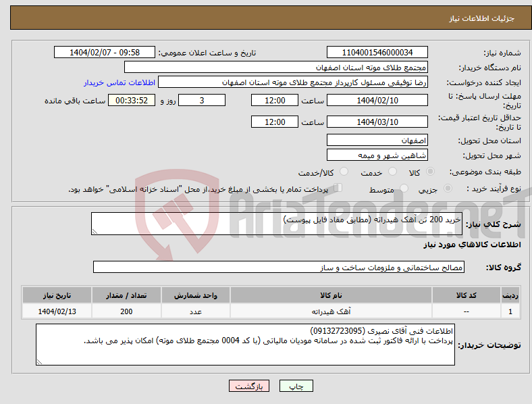
Task: Select the متوسط purchase type radio
Action: click(x=404, y=188)
